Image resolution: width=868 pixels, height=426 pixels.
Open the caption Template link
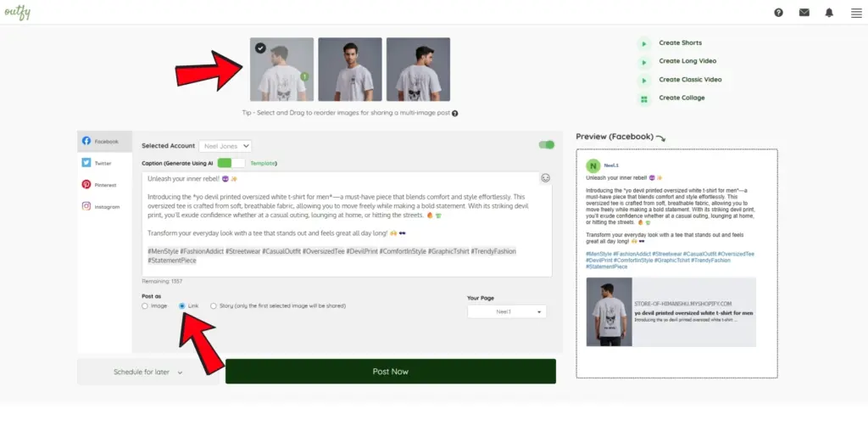264,164
